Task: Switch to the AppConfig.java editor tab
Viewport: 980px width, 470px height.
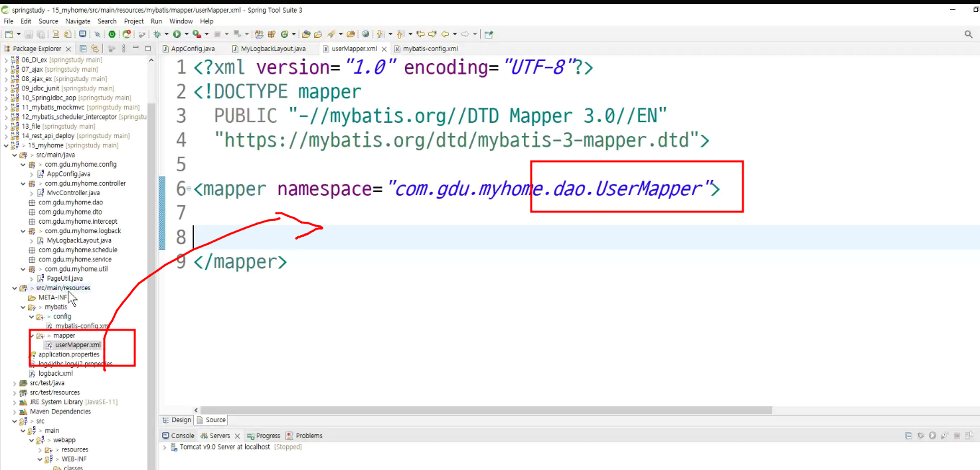Action: 188,48
